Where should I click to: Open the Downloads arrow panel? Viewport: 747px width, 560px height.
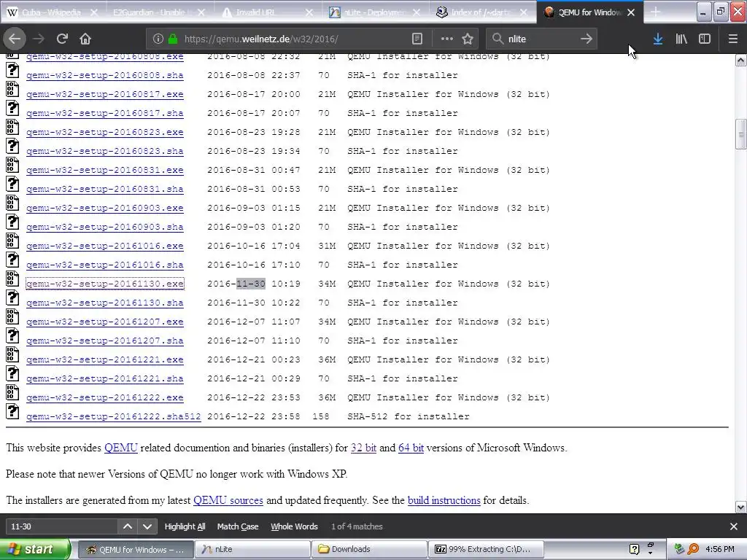[658, 39]
